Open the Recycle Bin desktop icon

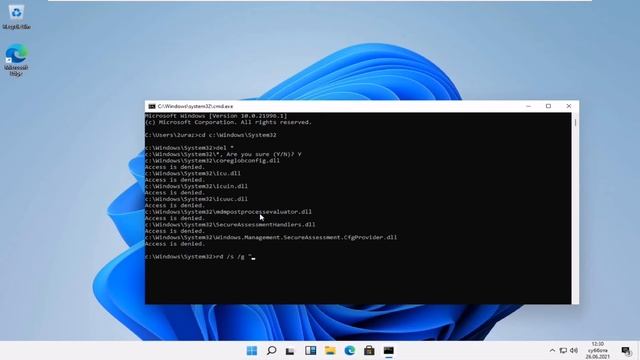[x=16, y=17]
